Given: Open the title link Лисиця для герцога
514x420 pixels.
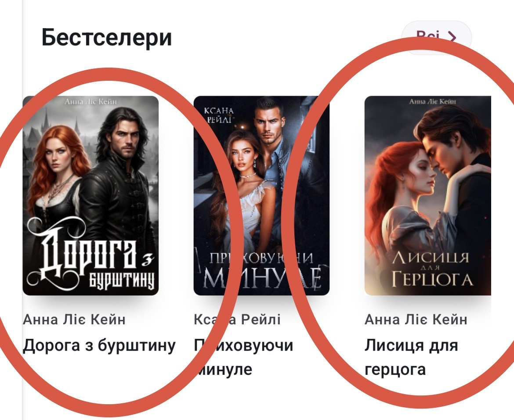Looking at the screenshot, I should 411,358.
